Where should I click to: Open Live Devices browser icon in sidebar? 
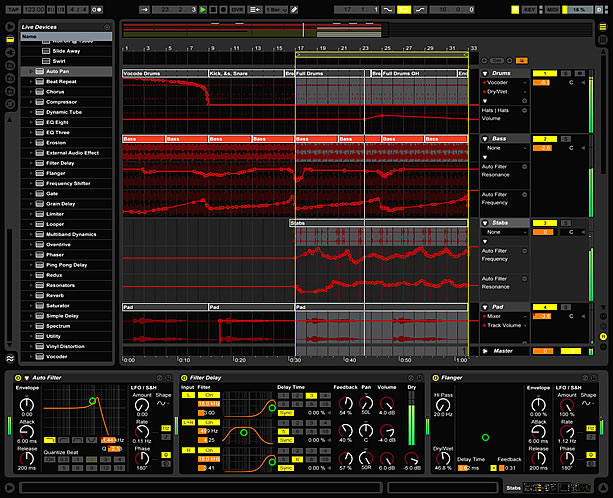coord(10,39)
